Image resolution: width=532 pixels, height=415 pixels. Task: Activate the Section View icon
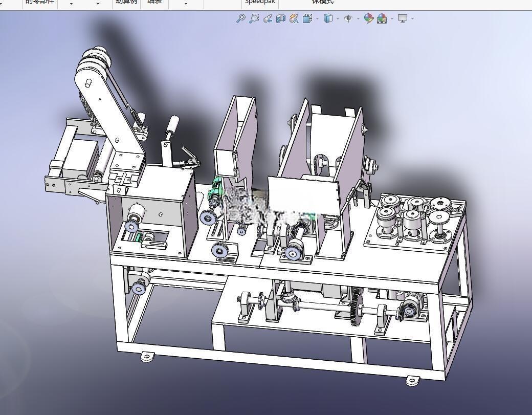(x=281, y=18)
